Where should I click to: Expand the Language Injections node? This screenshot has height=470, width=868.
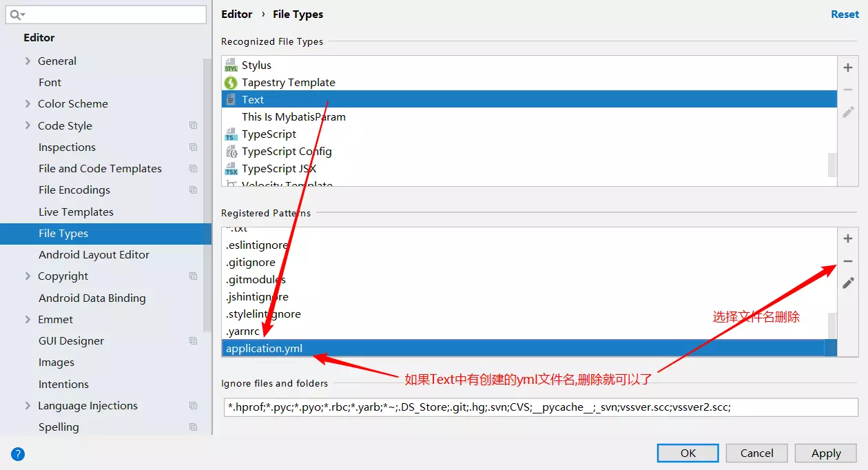(28, 405)
